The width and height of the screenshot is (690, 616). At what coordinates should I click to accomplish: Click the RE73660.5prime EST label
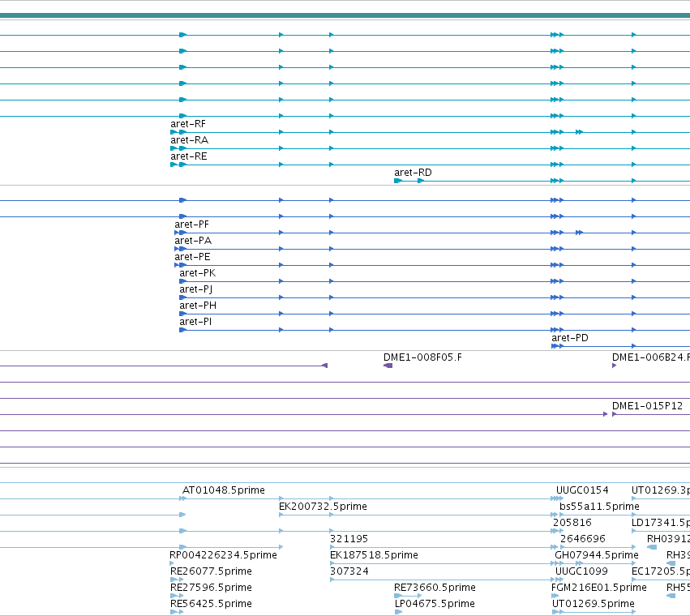(x=435, y=588)
